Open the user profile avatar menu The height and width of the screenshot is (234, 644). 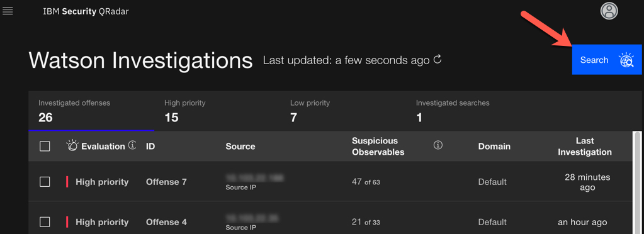click(x=609, y=11)
